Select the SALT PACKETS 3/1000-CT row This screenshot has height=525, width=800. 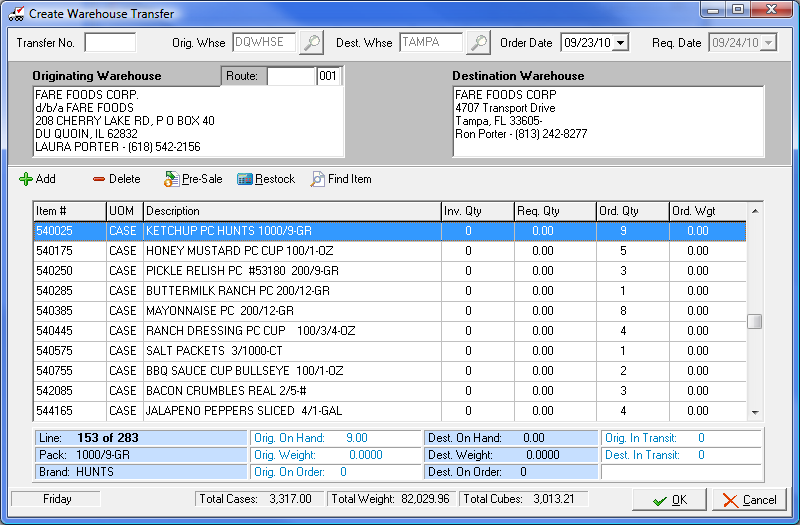point(390,351)
